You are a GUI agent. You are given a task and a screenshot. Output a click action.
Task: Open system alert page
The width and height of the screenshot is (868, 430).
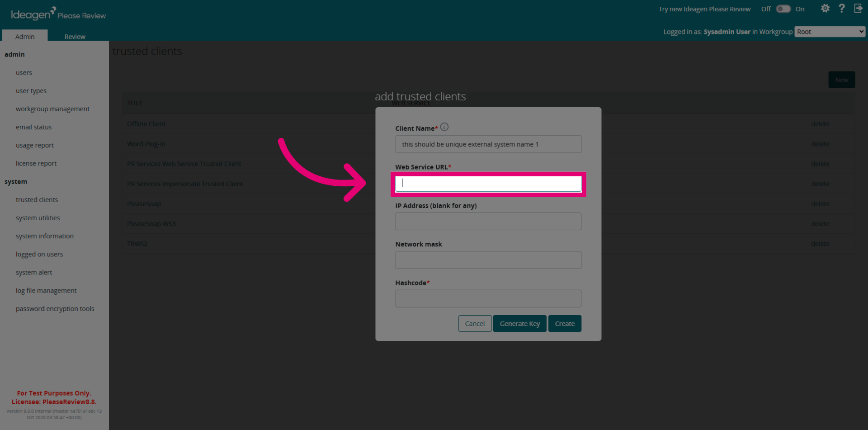point(34,272)
